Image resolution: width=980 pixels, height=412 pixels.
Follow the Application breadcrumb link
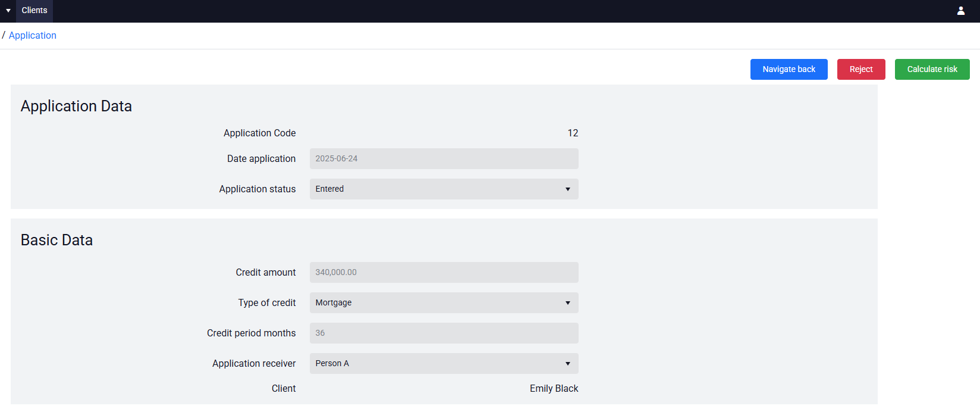coord(33,36)
